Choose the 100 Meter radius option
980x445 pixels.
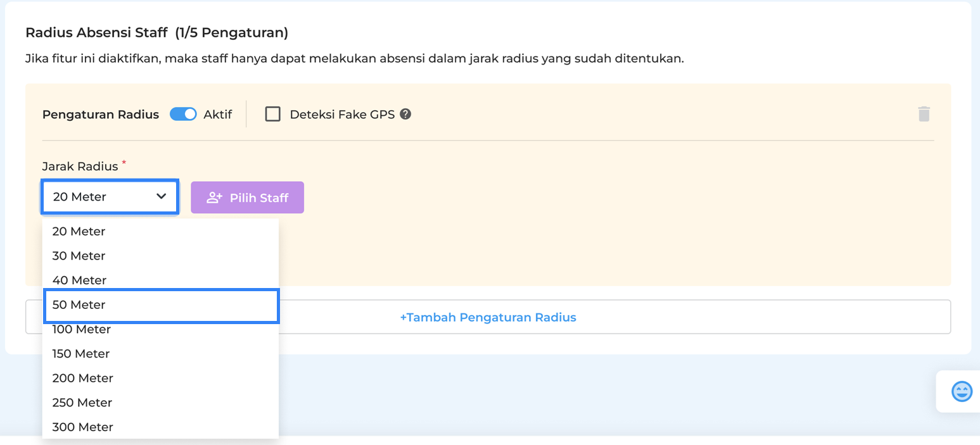[x=82, y=330]
